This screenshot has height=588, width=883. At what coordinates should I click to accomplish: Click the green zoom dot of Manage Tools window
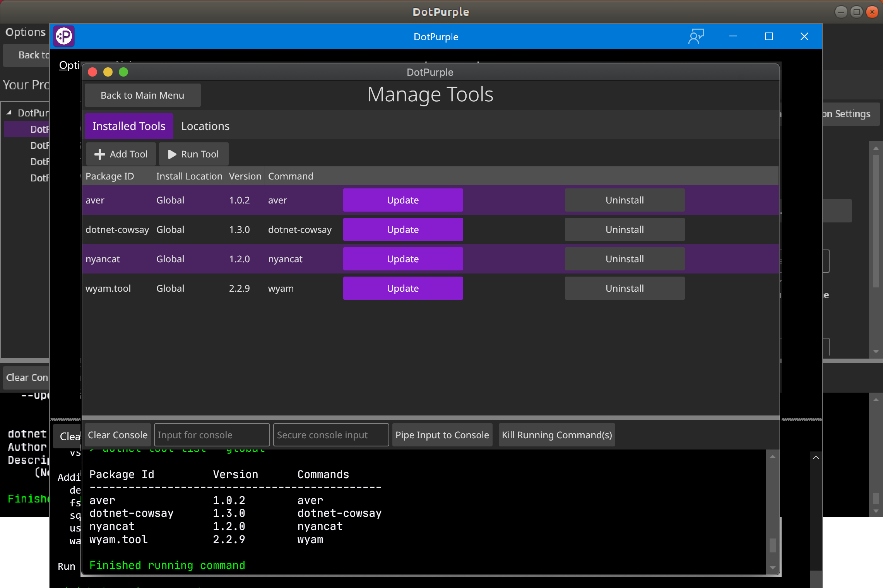click(123, 72)
